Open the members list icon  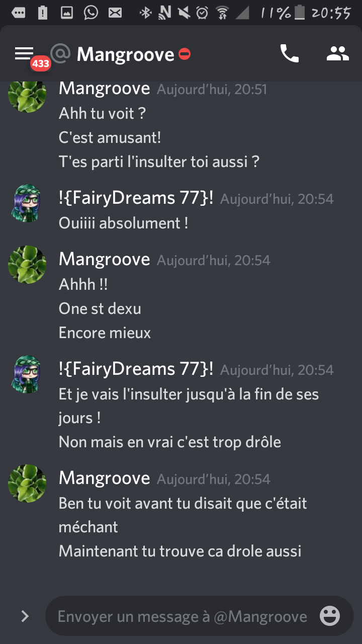coord(337,53)
